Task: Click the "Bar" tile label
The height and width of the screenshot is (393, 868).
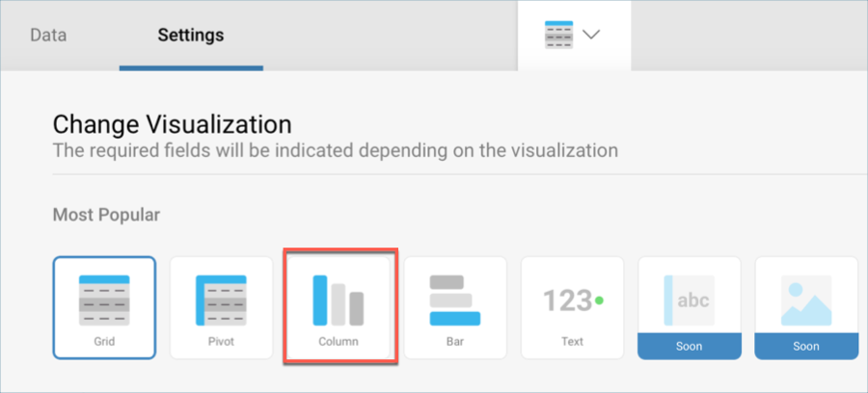Action: coord(455,341)
